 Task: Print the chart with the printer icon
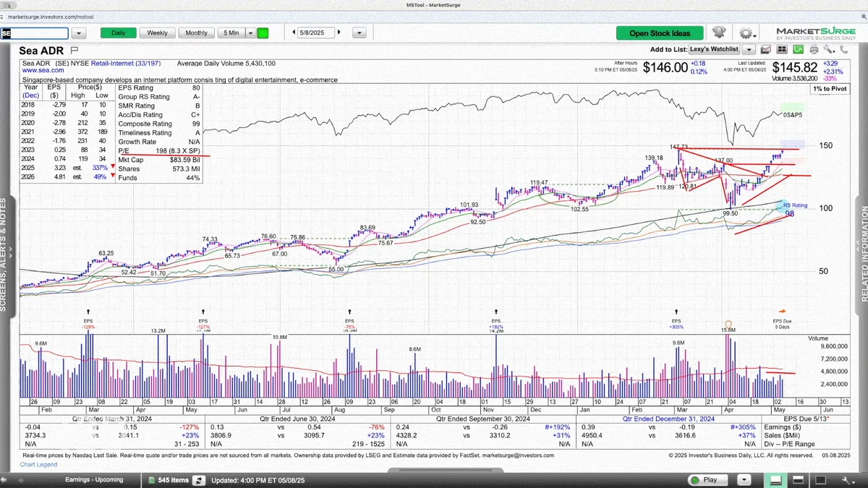814,49
